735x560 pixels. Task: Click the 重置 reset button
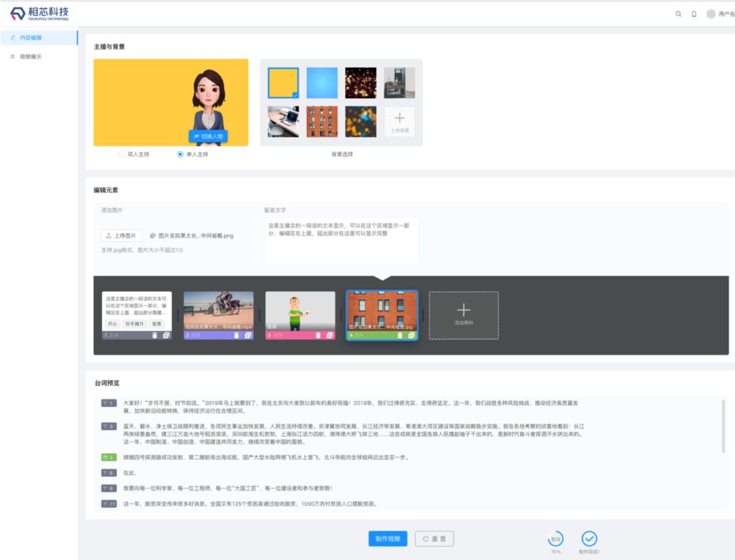[434, 538]
